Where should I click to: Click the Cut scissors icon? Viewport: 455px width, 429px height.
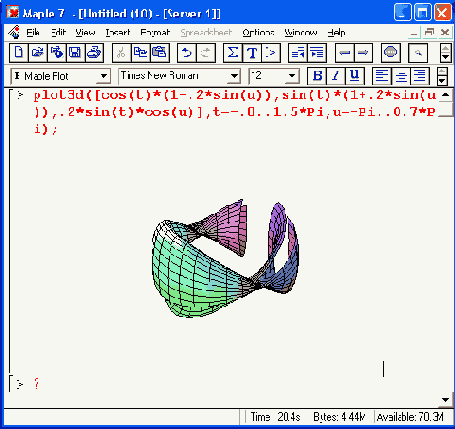point(122,53)
